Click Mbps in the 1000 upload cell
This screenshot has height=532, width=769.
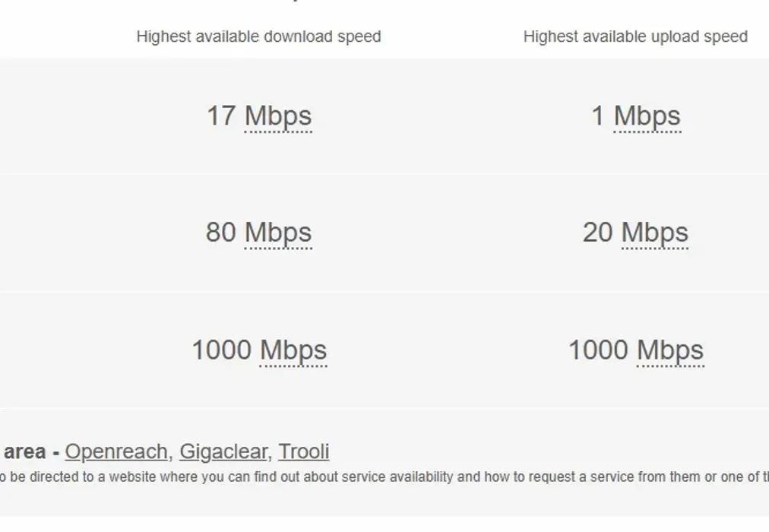pos(670,350)
